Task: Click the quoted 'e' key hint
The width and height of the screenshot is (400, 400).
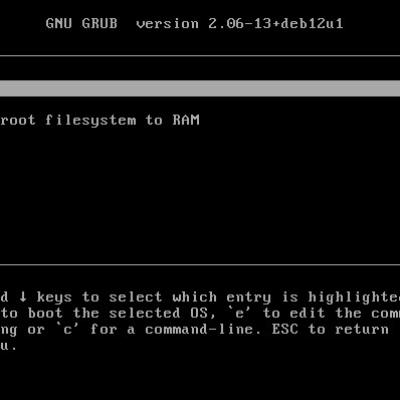Action: click(x=240, y=313)
